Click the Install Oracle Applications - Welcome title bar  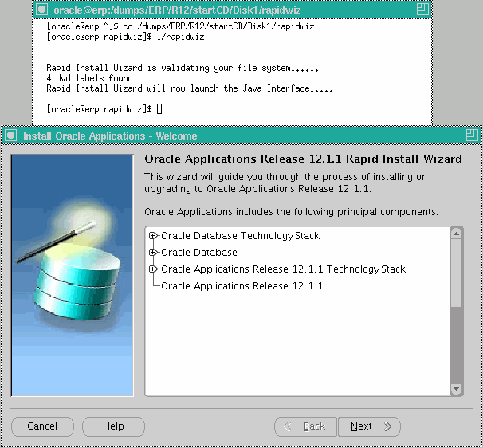point(241,136)
